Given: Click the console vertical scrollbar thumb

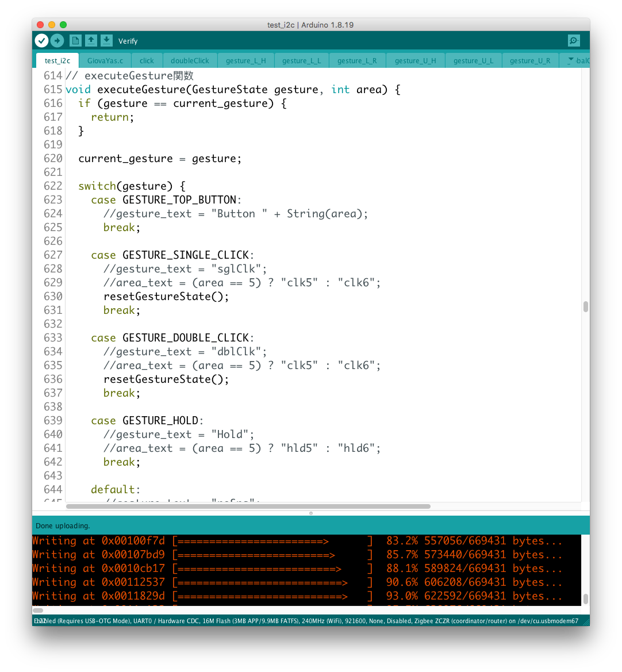Looking at the screenshot, I should 585,598.
